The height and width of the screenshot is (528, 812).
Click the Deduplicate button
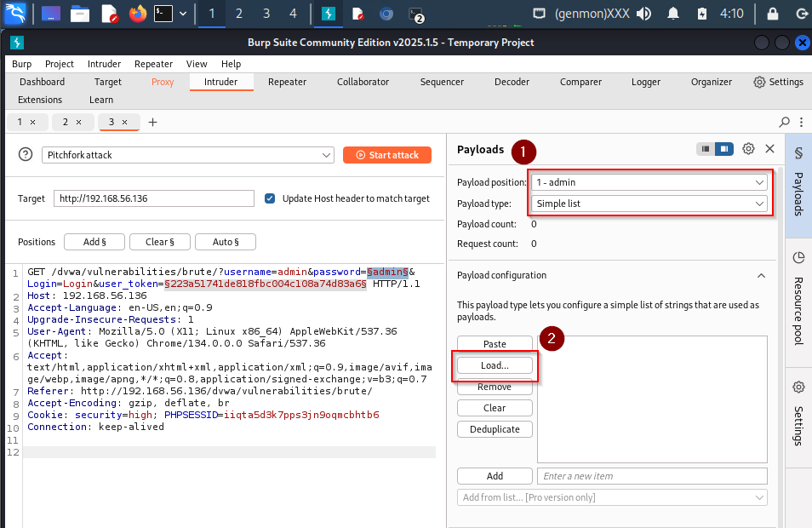[x=495, y=429]
